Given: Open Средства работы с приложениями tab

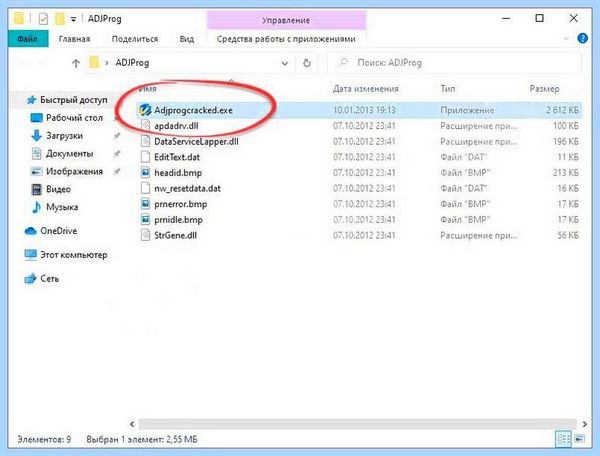Looking at the screenshot, I should pyautogui.click(x=286, y=39).
